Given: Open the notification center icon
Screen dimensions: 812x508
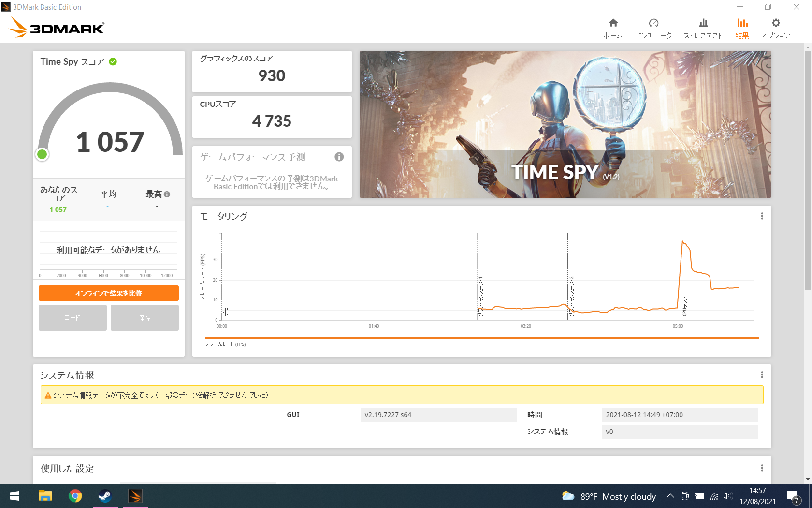Looking at the screenshot, I should click(794, 496).
